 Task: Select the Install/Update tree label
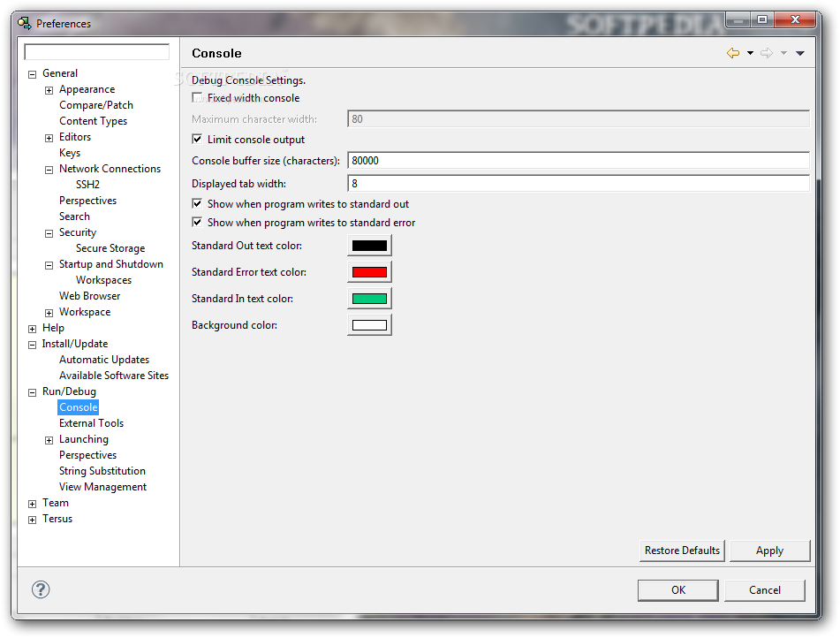75,344
